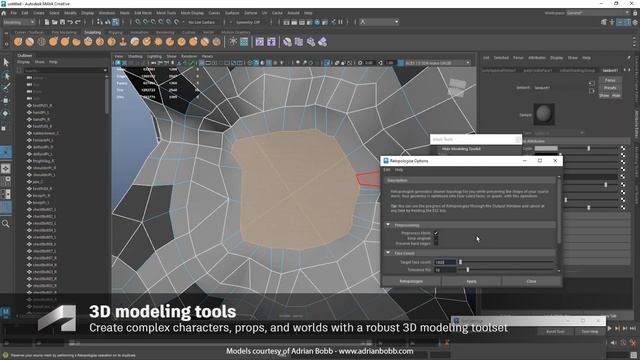640x360 pixels.
Task: Click the Presets button in Attribute Editor
Action: coord(610,88)
